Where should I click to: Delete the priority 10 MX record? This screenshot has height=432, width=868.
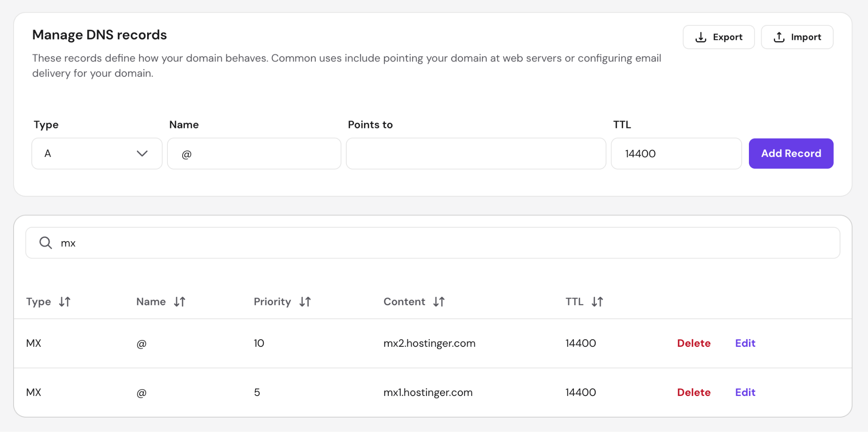[x=693, y=343]
